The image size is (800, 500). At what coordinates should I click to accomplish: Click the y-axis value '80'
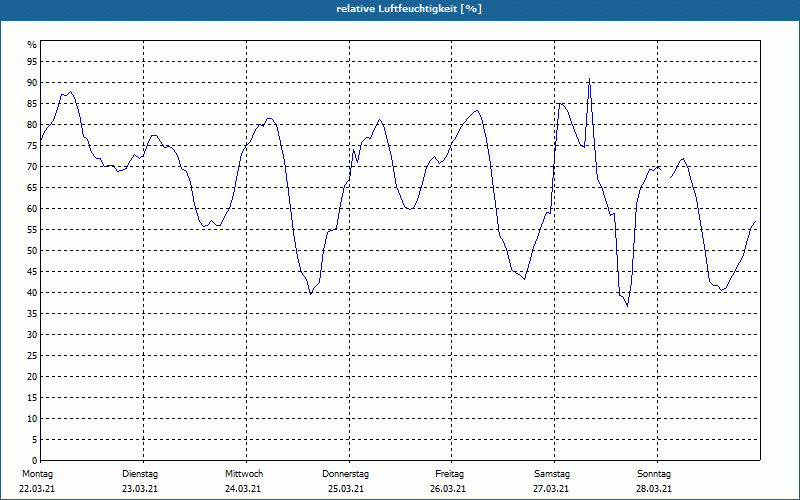(x=32, y=124)
